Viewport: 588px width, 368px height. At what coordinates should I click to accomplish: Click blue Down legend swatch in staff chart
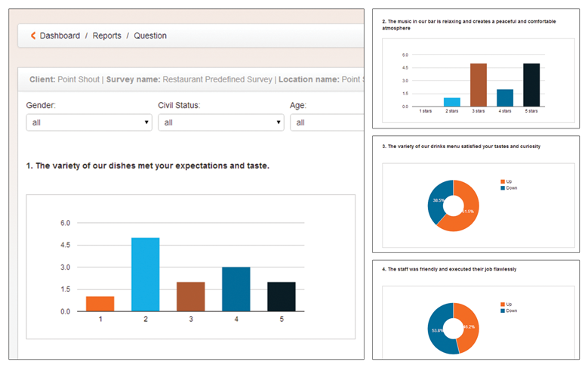coord(503,311)
